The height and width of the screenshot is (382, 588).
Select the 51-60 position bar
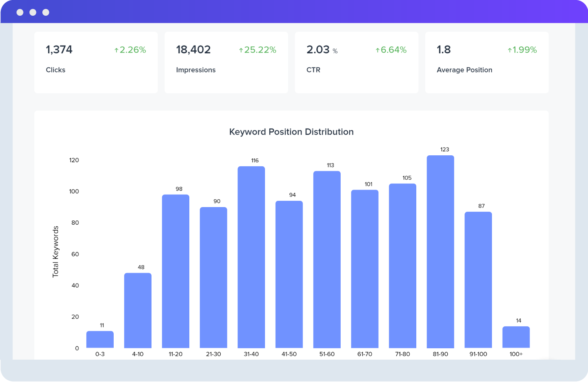pyautogui.click(x=327, y=260)
